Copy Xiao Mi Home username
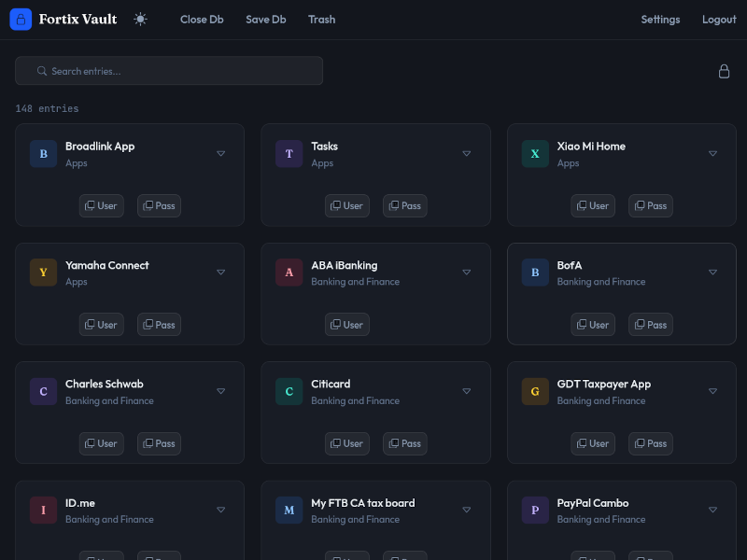Image resolution: width=747 pixels, height=560 pixels. (x=593, y=205)
